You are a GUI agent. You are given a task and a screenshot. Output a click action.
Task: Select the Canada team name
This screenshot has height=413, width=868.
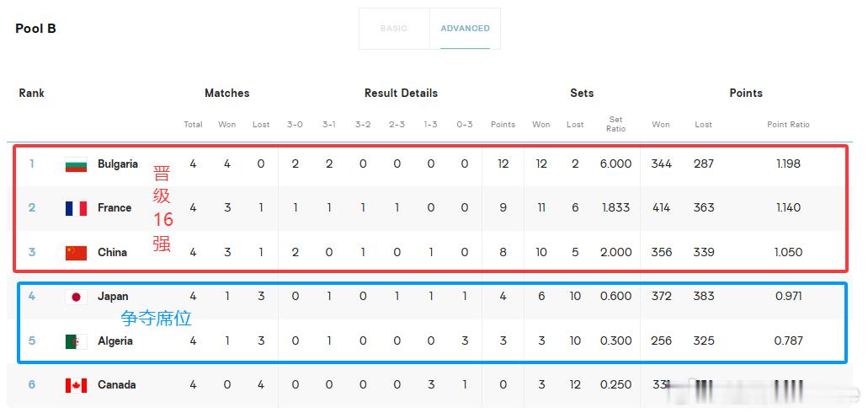[117, 384]
